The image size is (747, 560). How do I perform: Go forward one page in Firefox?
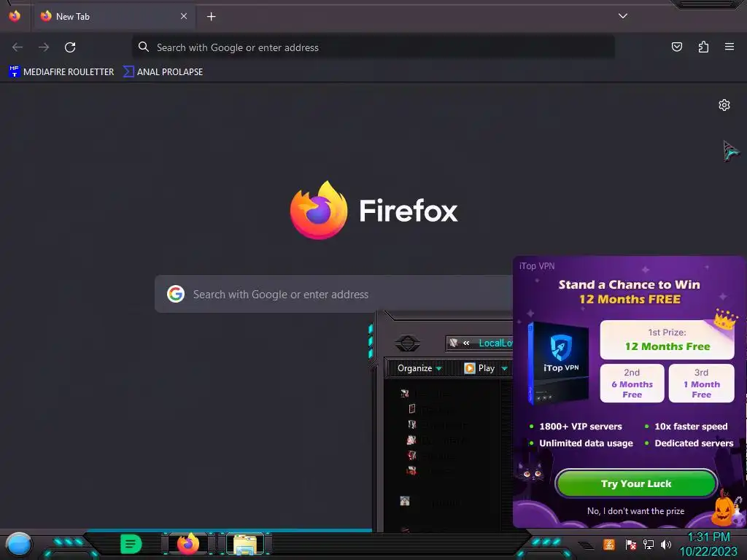coord(44,47)
